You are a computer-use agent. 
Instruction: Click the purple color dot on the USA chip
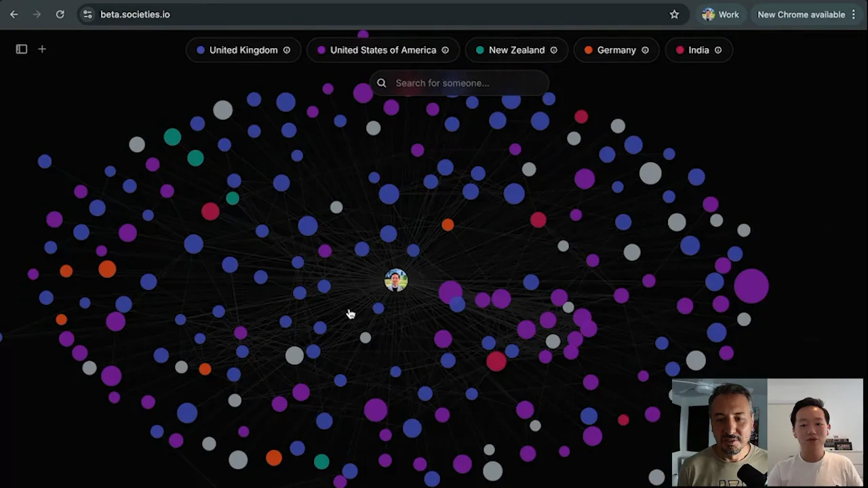321,49
